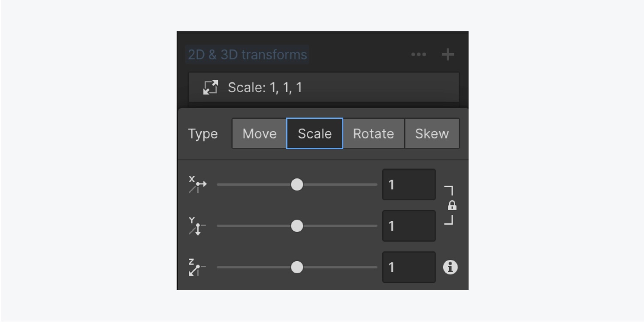Screen dimensions: 644x322
Task: Click the scale icon beside Scale: 1, 1, 1
Action: [x=210, y=87]
